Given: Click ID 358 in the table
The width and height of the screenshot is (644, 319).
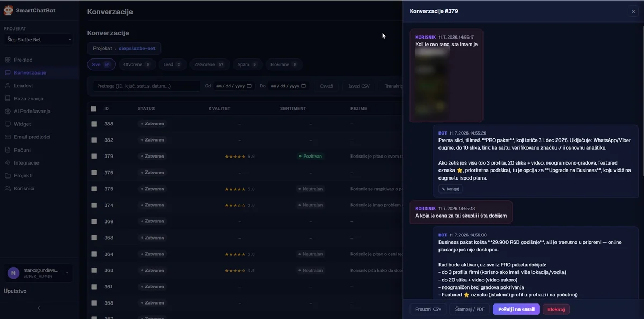Looking at the screenshot, I should 108,303.
